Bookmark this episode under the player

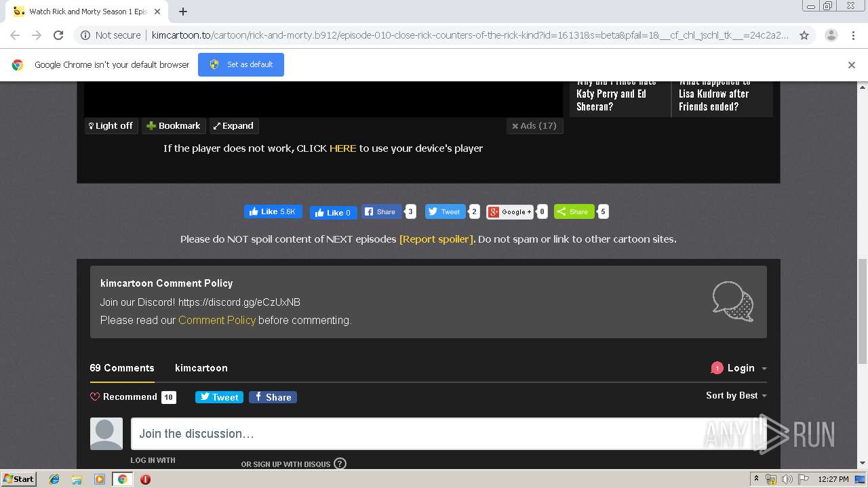click(x=174, y=125)
